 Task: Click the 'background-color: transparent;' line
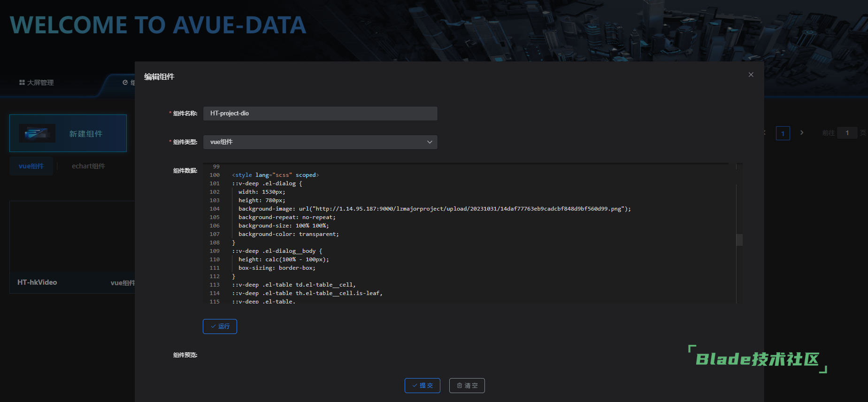(288, 234)
